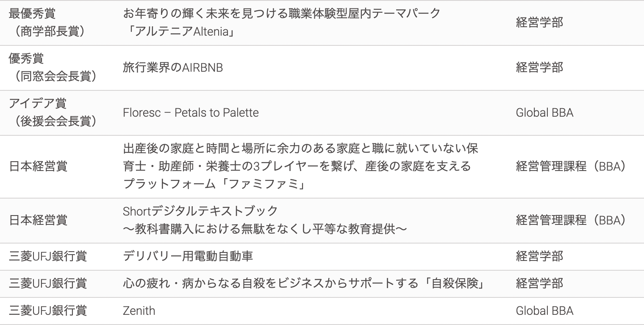Viewport: 644px width, 325px height.
Task: Click 経営学部 in the 旅行業界のAIRBNB row
Action: click(539, 67)
